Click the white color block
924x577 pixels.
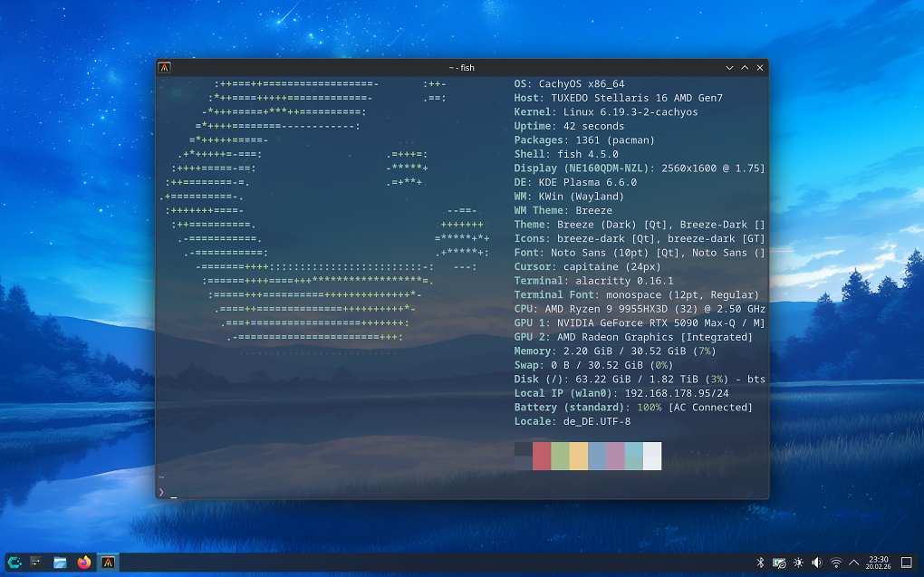point(652,457)
